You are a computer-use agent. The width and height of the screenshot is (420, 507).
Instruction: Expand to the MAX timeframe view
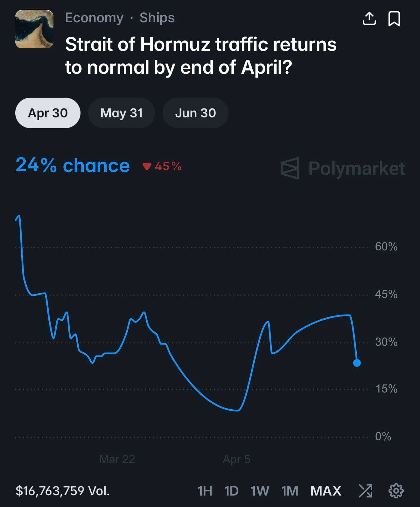click(325, 490)
